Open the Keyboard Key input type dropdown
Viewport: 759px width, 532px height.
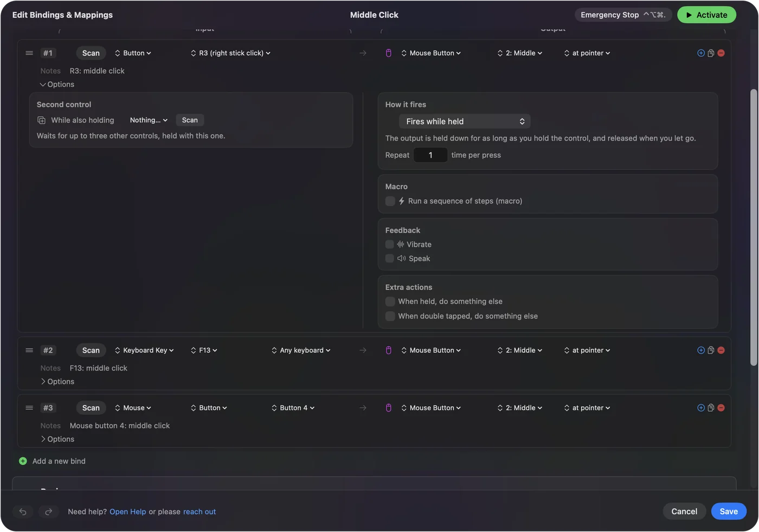click(144, 350)
